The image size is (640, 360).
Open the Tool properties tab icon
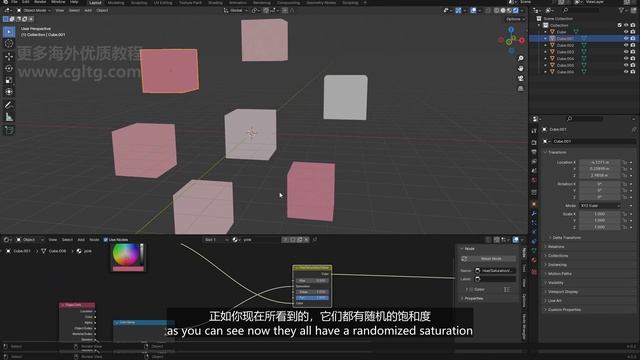pyautogui.click(x=534, y=131)
